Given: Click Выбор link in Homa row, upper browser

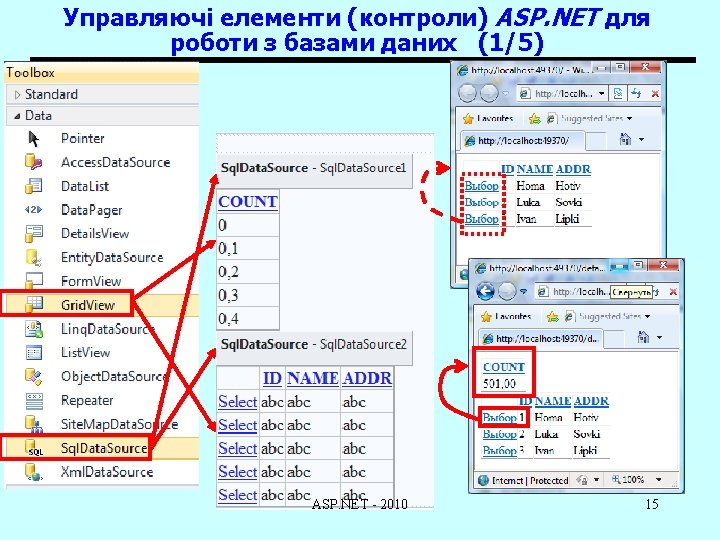Looking at the screenshot, I should 481,186.
